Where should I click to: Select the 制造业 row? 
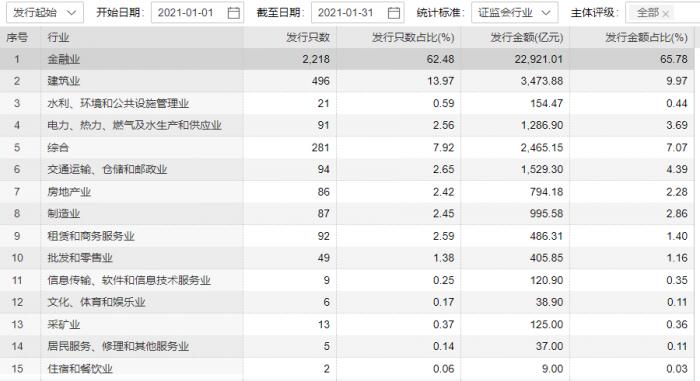347,214
